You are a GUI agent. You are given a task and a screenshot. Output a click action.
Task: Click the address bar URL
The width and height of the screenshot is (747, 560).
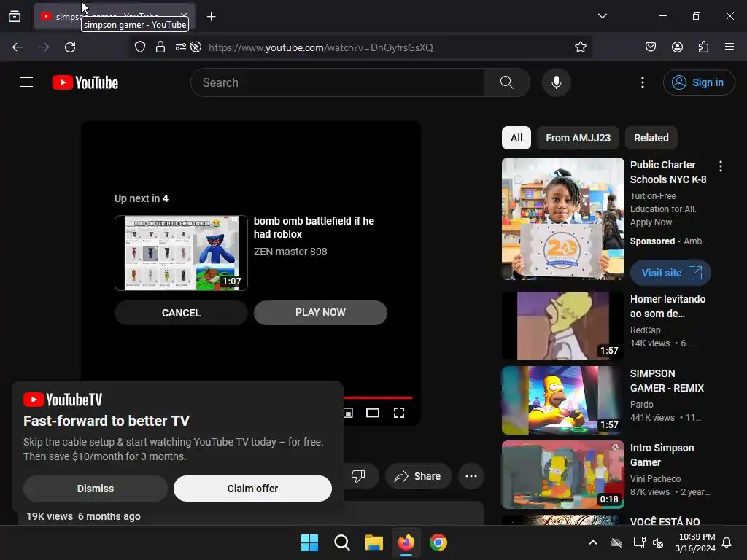[x=321, y=47]
